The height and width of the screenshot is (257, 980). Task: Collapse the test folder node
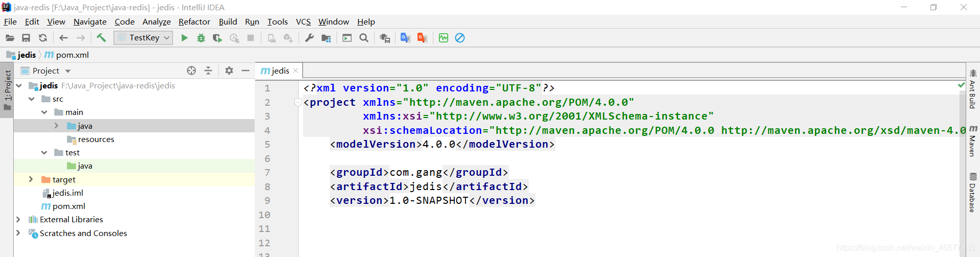[x=44, y=152]
